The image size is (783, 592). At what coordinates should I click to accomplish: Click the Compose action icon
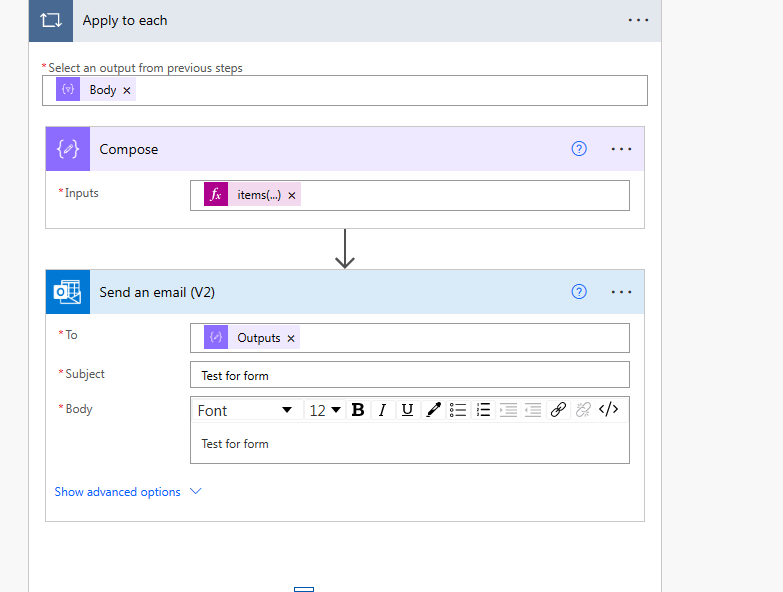pyautogui.click(x=68, y=149)
